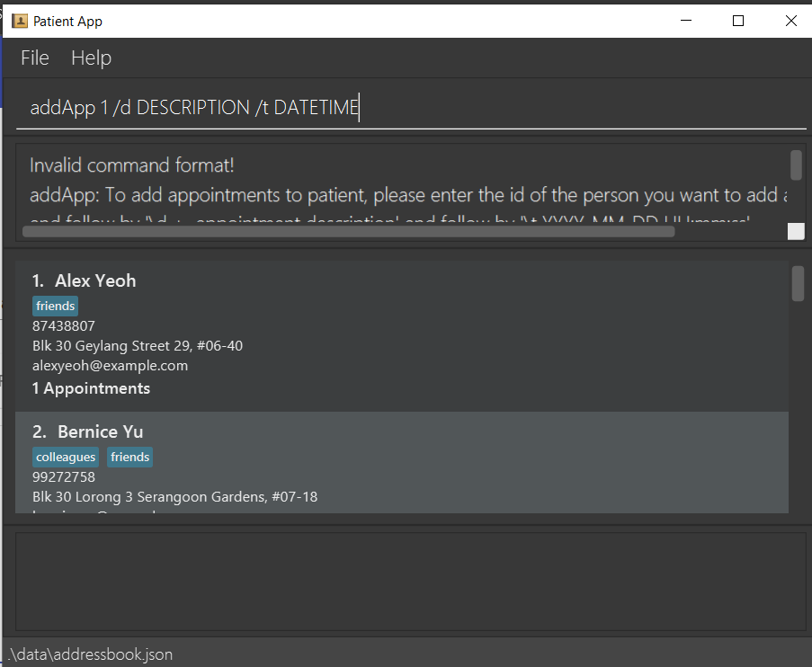Screen dimensions: 812x667
Task: Open the Help menu
Action: pyautogui.click(x=91, y=58)
